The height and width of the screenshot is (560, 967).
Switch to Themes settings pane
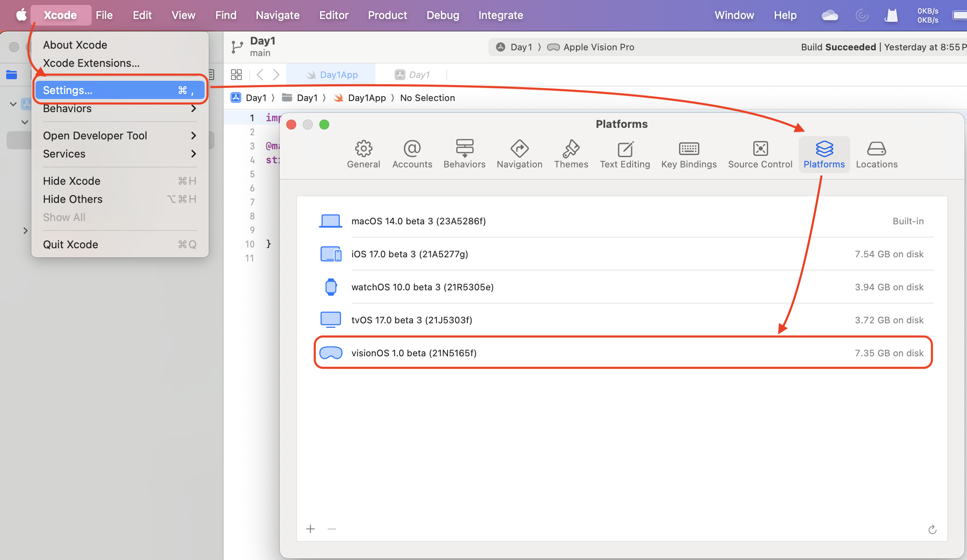571,154
